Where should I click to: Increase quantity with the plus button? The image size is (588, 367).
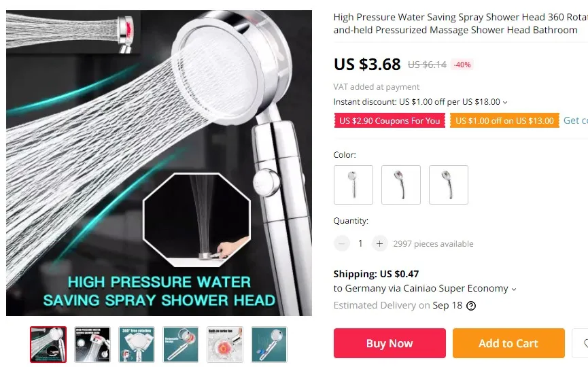point(379,244)
